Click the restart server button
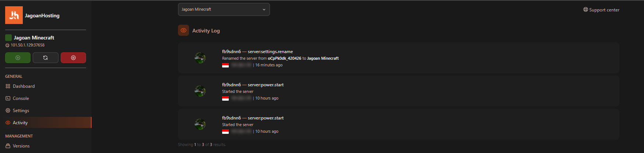Image resolution: width=644 pixels, height=153 pixels. pos(46,58)
